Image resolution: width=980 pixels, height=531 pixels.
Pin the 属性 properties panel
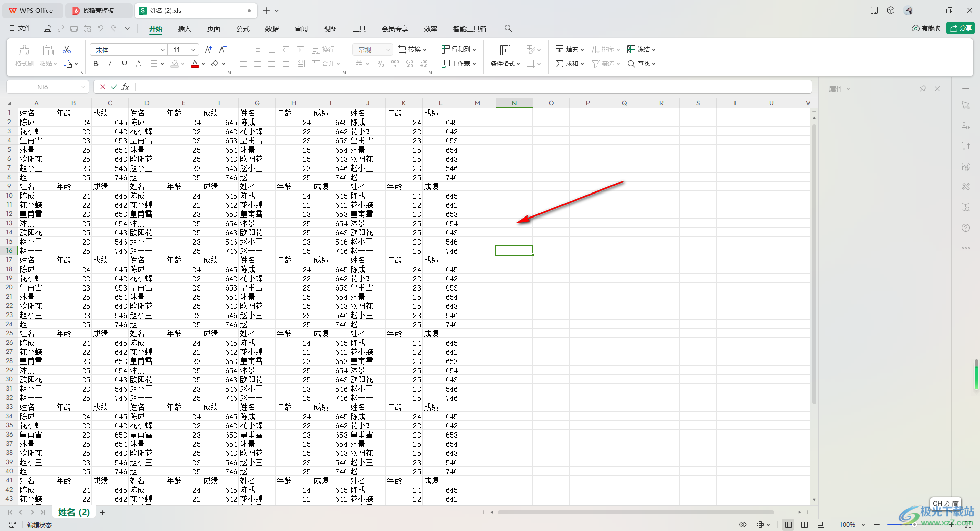923,89
